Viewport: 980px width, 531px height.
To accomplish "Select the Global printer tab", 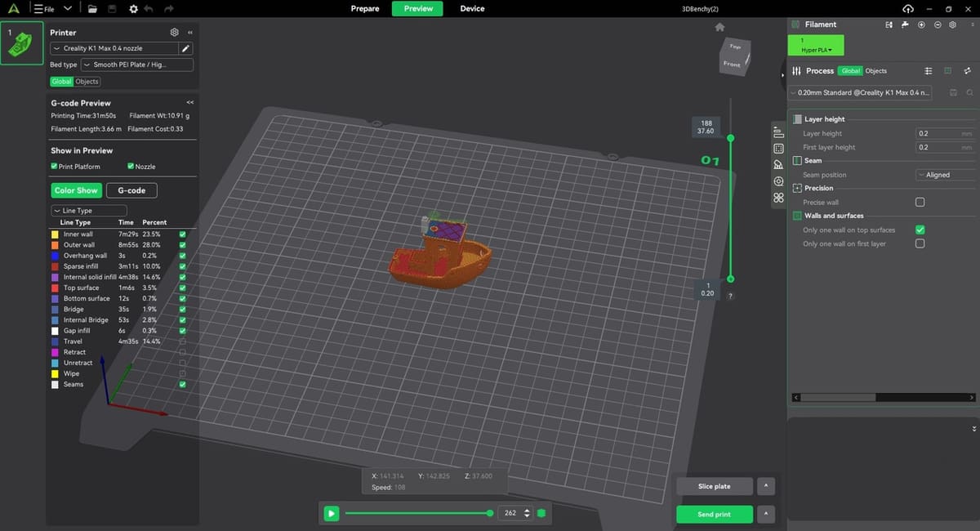I will [61, 82].
